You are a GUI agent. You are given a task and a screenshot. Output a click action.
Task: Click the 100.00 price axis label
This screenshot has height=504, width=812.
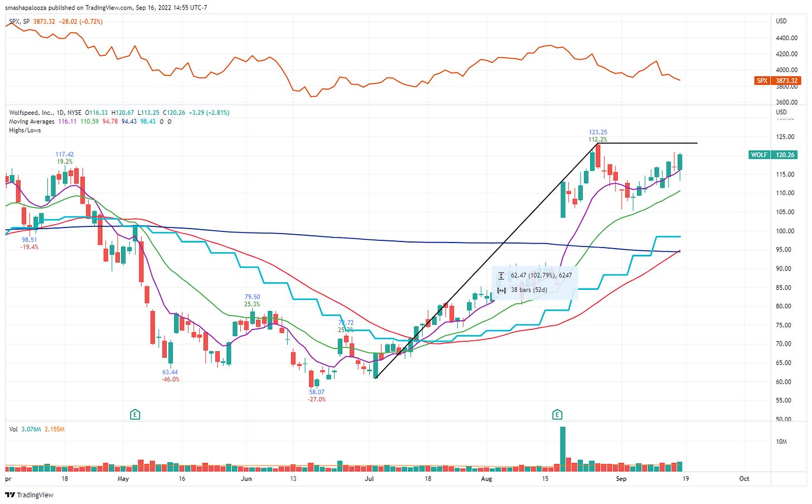point(785,231)
